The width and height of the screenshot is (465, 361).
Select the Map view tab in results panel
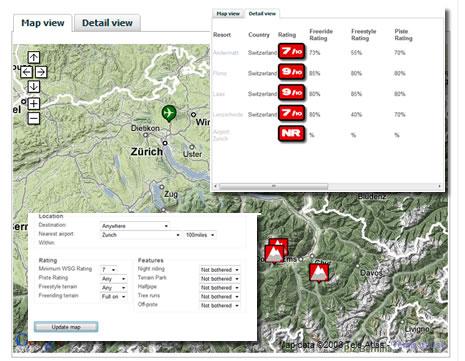point(228,14)
